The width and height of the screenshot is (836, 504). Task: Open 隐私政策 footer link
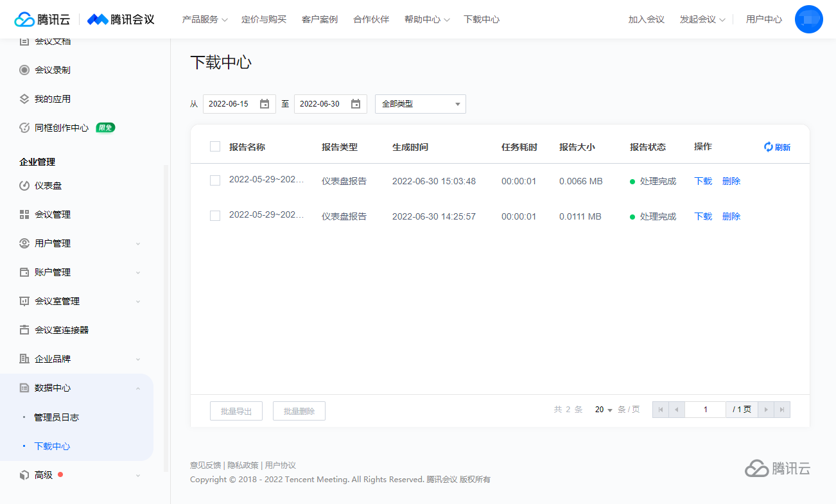243,465
